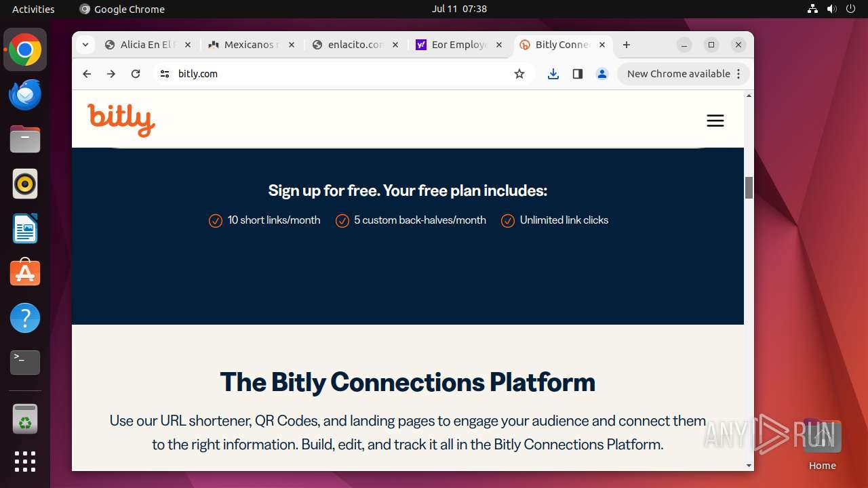Close the Alicia En El tab

(x=188, y=45)
